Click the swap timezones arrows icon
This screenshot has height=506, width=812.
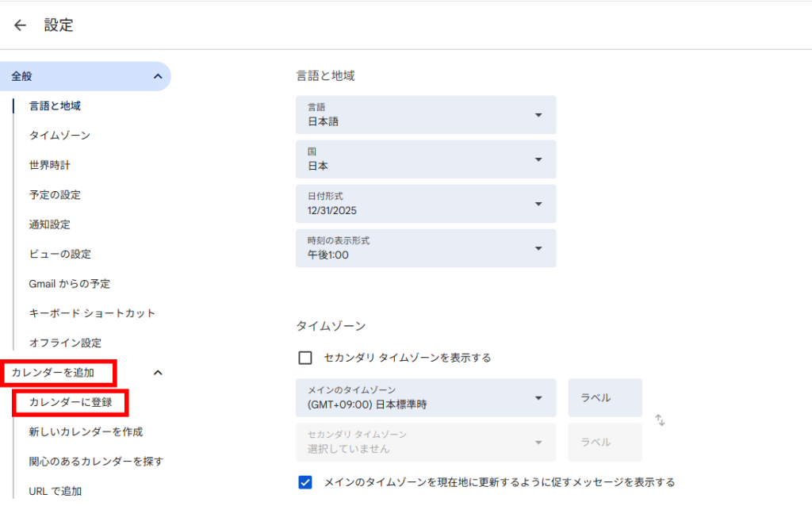pyautogui.click(x=660, y=420)
